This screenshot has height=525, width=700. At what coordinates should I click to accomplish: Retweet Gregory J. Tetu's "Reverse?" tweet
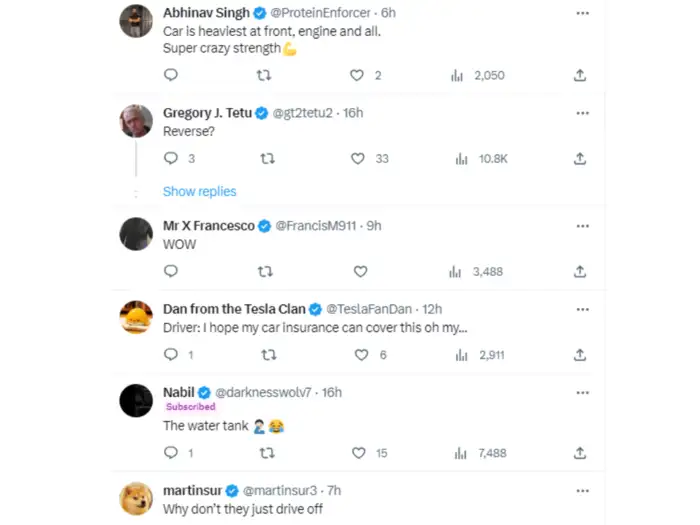coord(266,158)
